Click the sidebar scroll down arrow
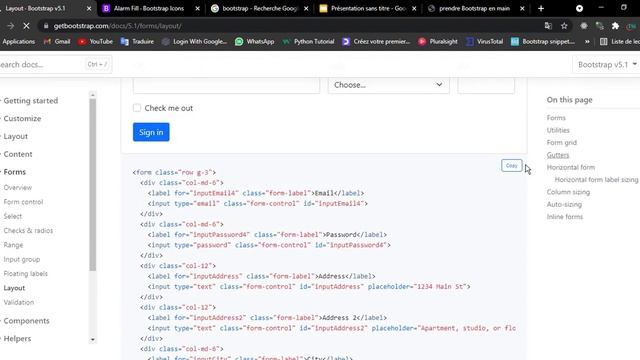The height and width of the screenshot is (360, 640). (93, 339)
